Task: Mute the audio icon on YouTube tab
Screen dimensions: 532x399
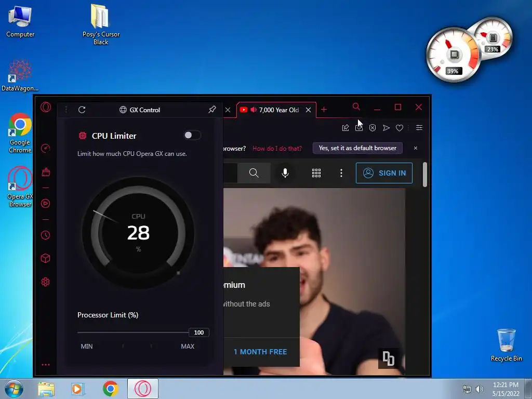Action: [x=254, y=110]
